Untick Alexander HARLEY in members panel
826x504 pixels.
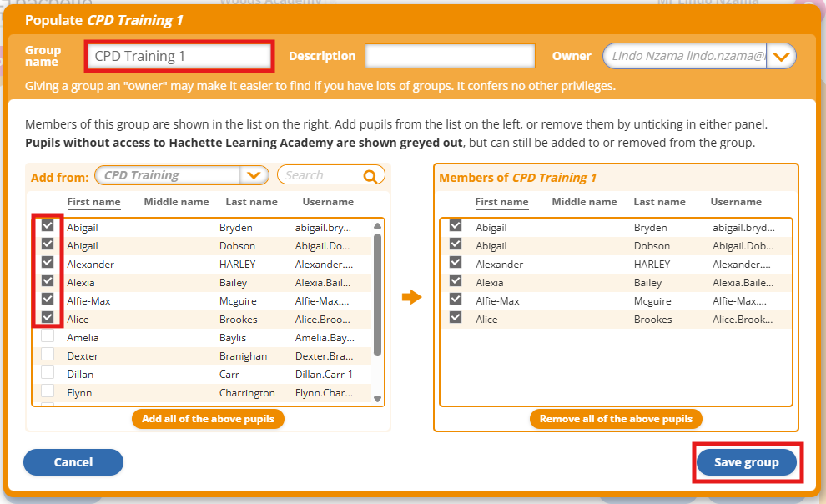click(456, 263)
